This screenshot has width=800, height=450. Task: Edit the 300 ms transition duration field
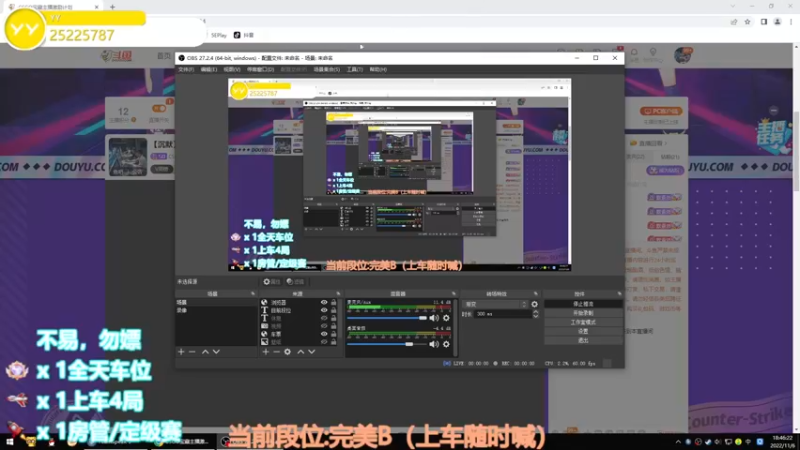(503, 314)
